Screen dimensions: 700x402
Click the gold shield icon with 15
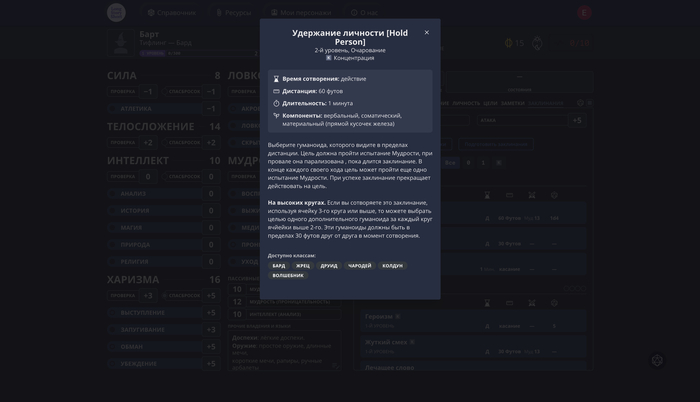(514, 43)
